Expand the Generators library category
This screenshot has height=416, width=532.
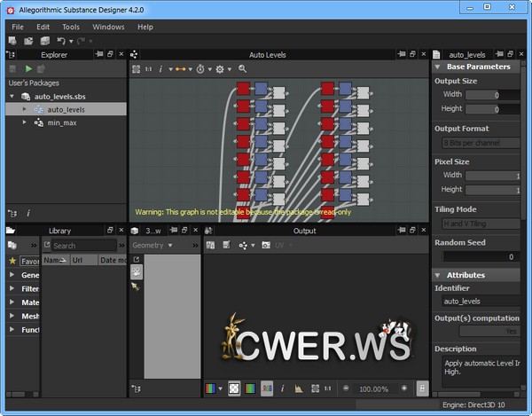click(x=12, y=274)
